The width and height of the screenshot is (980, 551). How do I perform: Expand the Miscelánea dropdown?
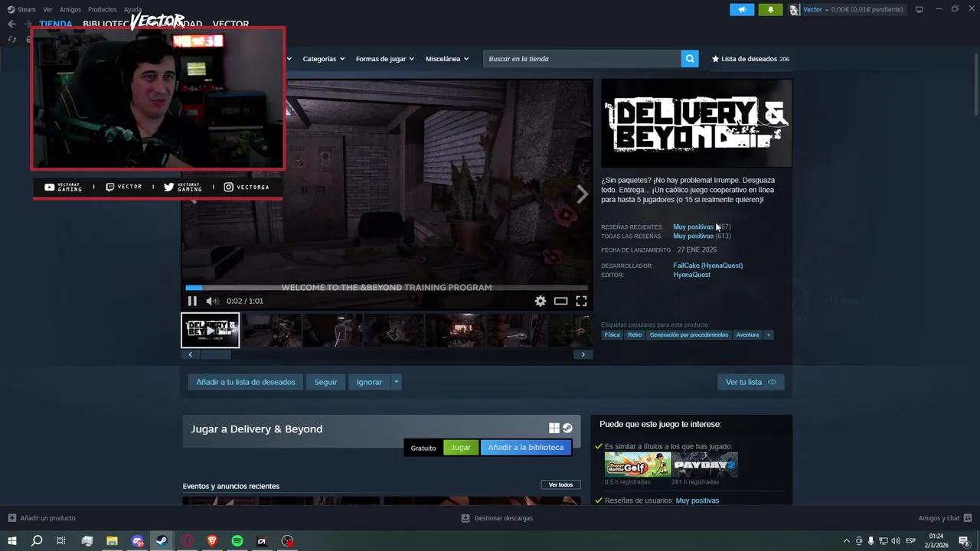pos(447,59)
